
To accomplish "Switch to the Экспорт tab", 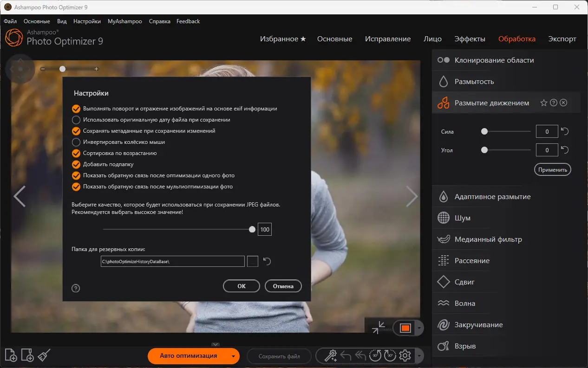I will pyautogui.click(x=562, y=39).
